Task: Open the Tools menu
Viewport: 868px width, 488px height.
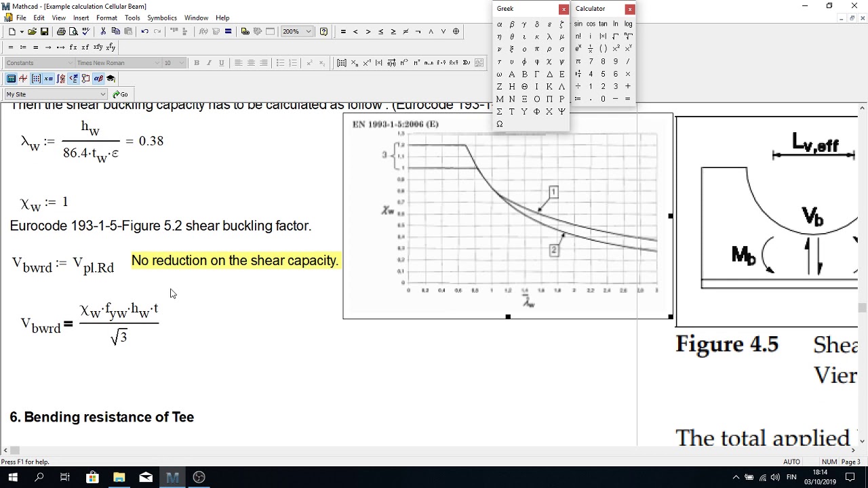Action: 132,18
